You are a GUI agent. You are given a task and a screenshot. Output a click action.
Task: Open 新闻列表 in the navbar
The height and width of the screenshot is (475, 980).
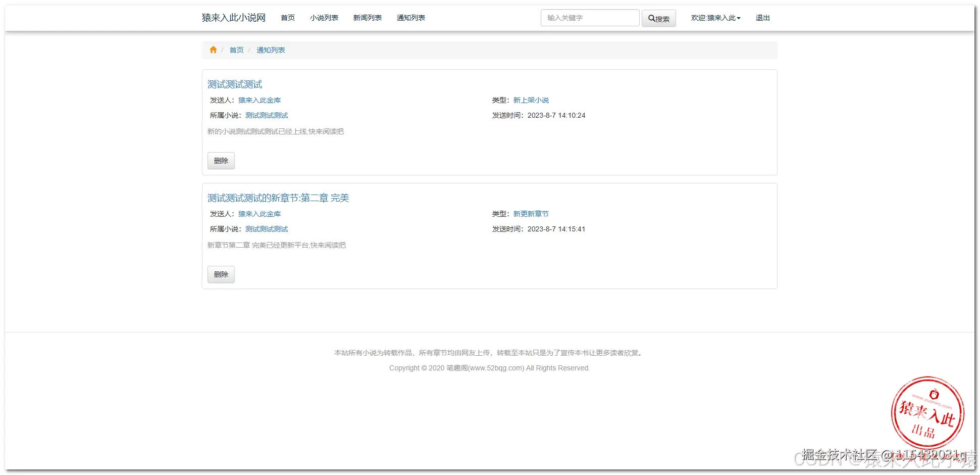pos(368,18)
